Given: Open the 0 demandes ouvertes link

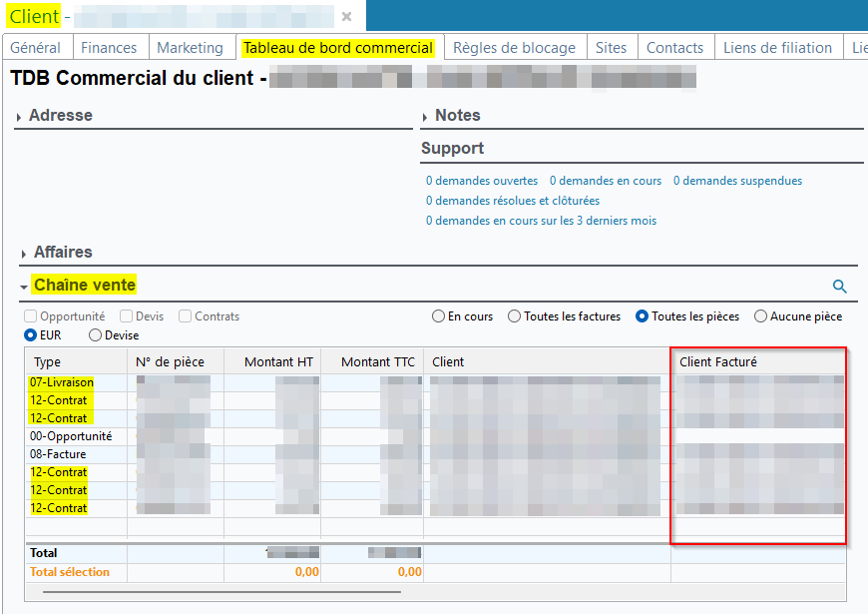Looking at the screenshot, I should tap(482, 181).
